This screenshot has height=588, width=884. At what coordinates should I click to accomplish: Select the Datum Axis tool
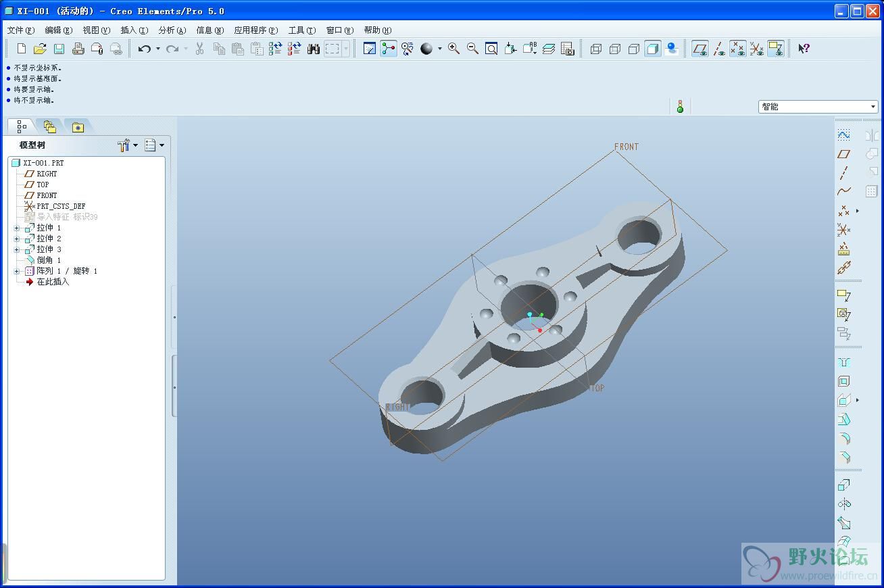point(843,173)
